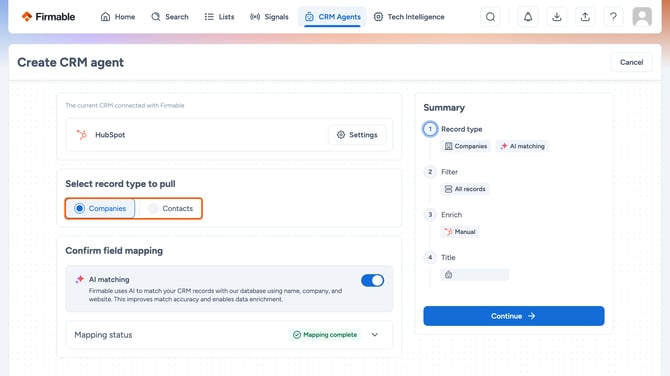Select step 4 Title circle
The height and width of the screenshot is (376, 670).
tap(430, 257)
